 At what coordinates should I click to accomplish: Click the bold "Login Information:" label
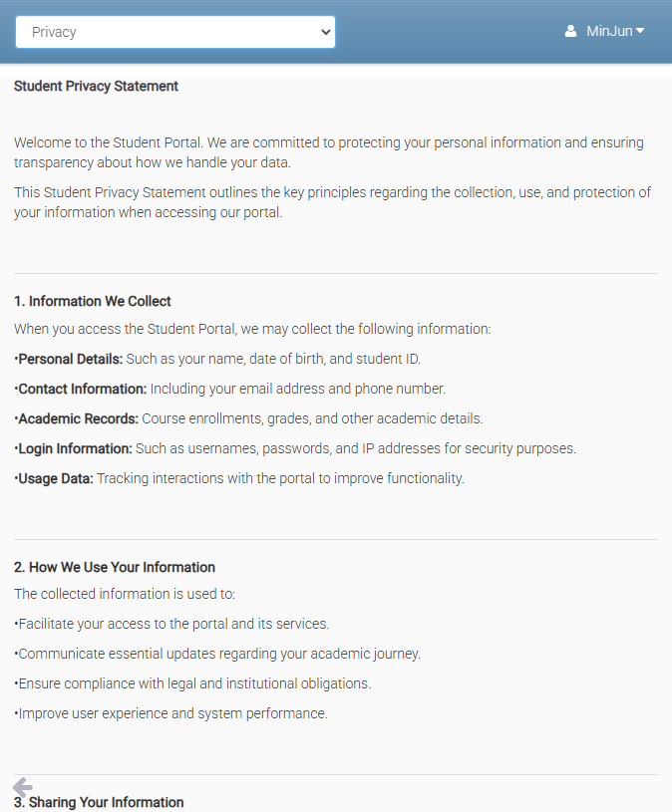(x=76, y=448)
